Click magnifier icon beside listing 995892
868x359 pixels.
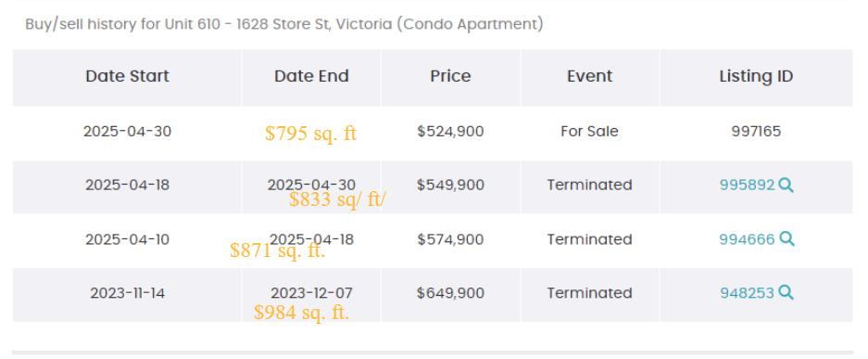(x=786, y=185)
